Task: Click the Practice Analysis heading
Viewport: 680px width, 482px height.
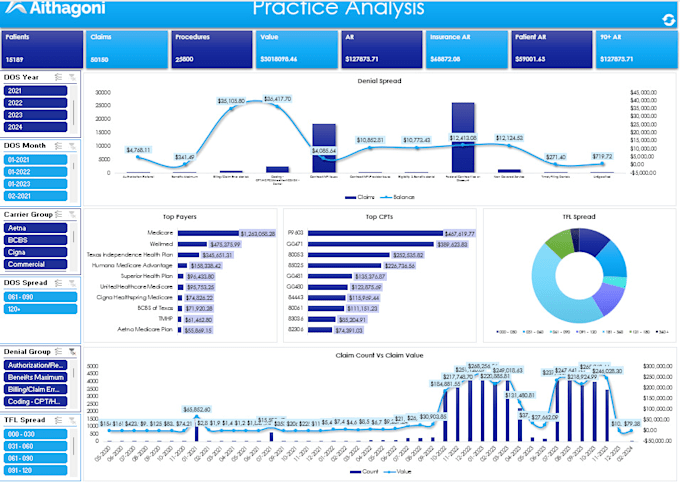Action: point(338,8)
